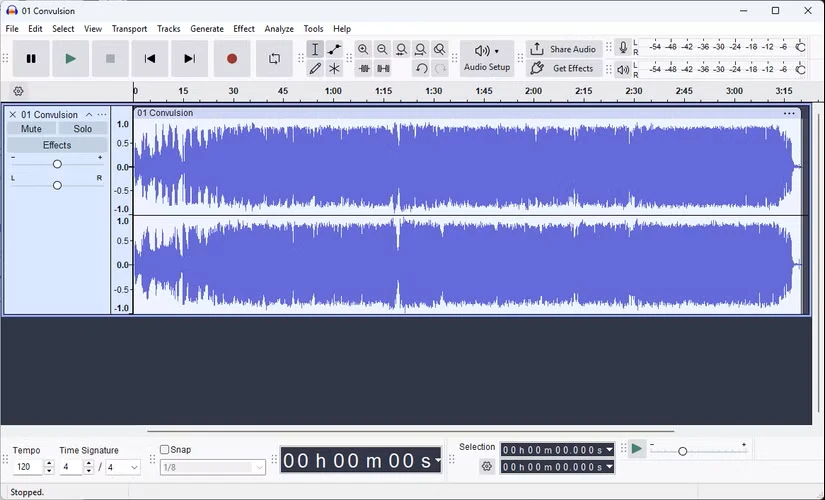Viewport: 825px width, 500px height.
Task: Click Play-at-speed green button
Action: pos(637,449)
